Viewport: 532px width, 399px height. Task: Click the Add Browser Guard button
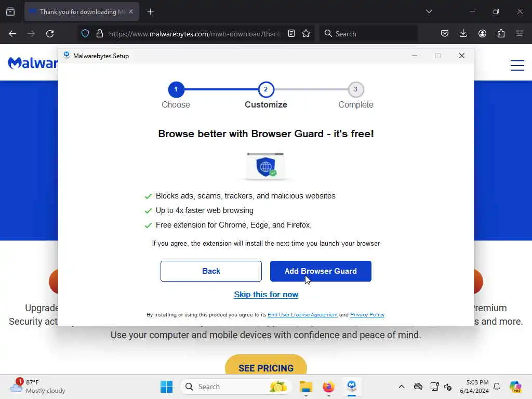(321, 271)
